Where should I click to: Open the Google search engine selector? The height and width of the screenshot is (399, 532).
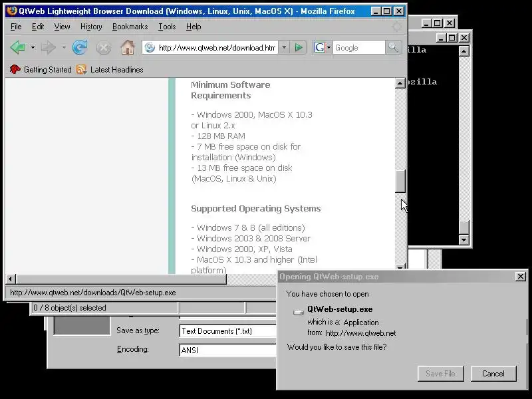click(323, 47)
